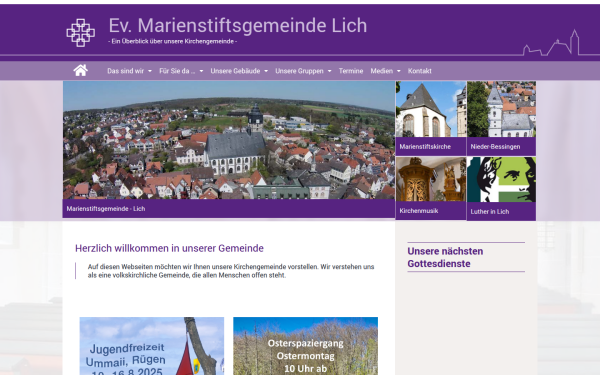Viewport: 600px width, 375px height.
Task: Open the Jugendfreizeit Ummaii, Rügen poster
Action: pos(152,346)
